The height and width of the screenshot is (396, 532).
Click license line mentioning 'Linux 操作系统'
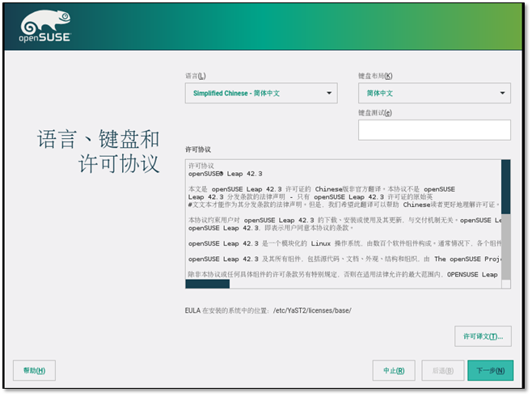344,243
